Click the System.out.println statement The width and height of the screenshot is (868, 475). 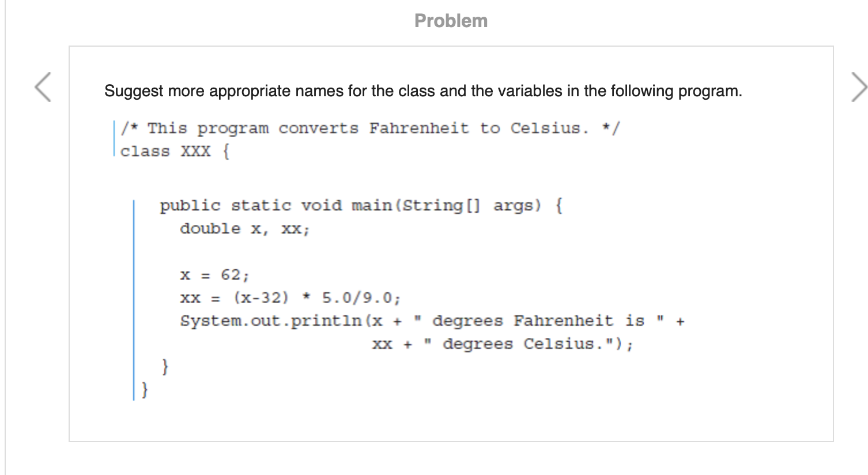point(431,321)
